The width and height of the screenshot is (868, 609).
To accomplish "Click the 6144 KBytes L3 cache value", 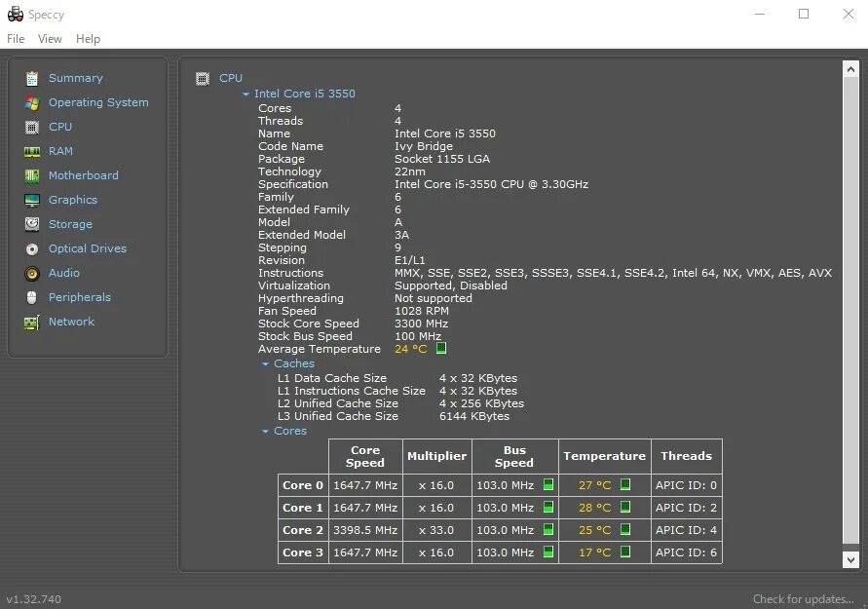I will click(474, 416).
